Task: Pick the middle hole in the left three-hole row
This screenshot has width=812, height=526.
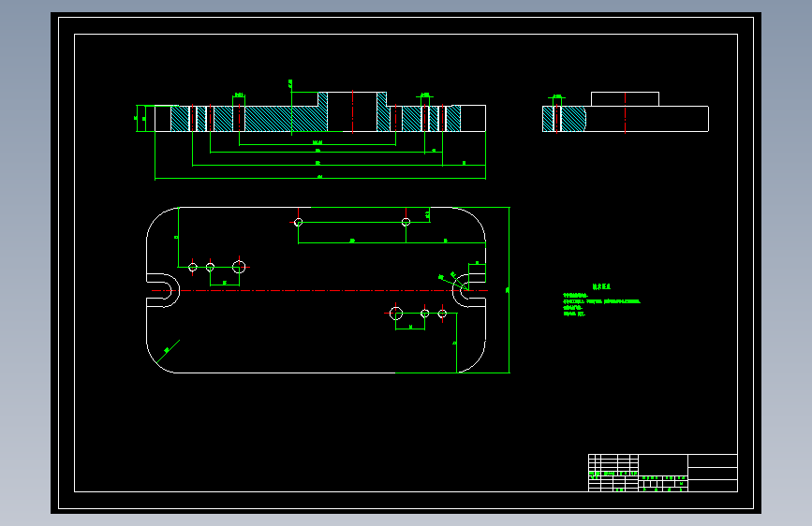Action: click(x=210, y=267)
